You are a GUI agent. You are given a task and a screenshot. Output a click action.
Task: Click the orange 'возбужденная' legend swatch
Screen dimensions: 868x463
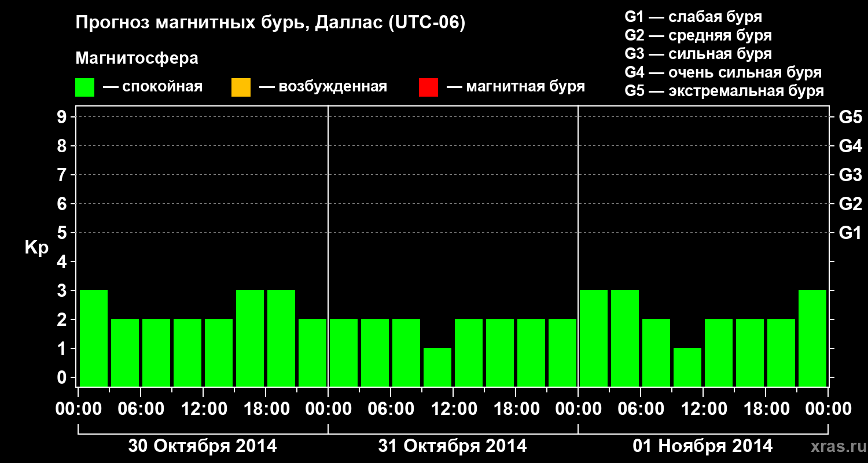(241, 87)
